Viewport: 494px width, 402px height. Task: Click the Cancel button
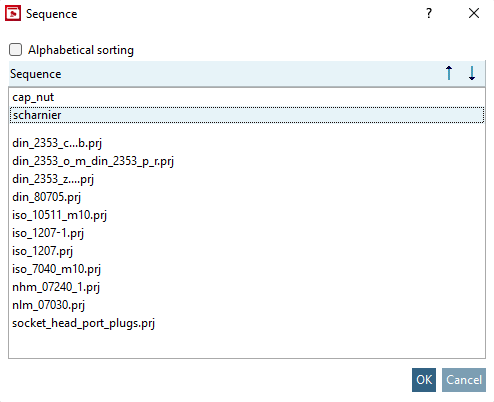point(464,380)
